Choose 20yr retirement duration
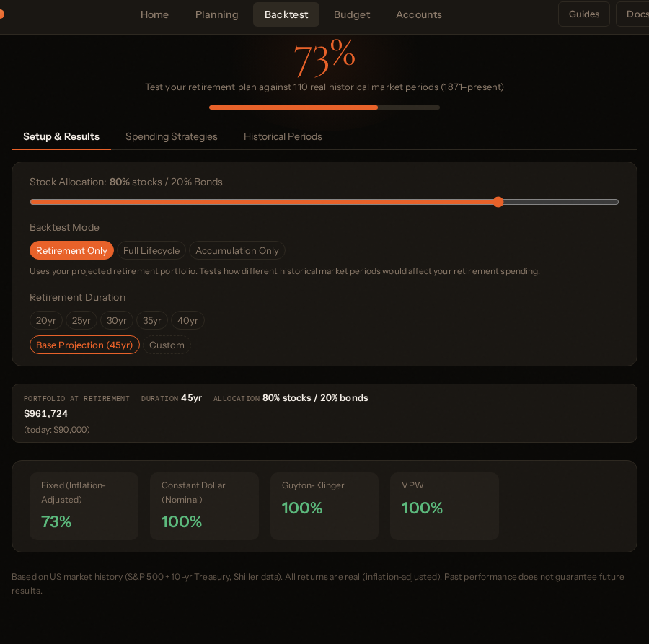 [x=46, y=320]
